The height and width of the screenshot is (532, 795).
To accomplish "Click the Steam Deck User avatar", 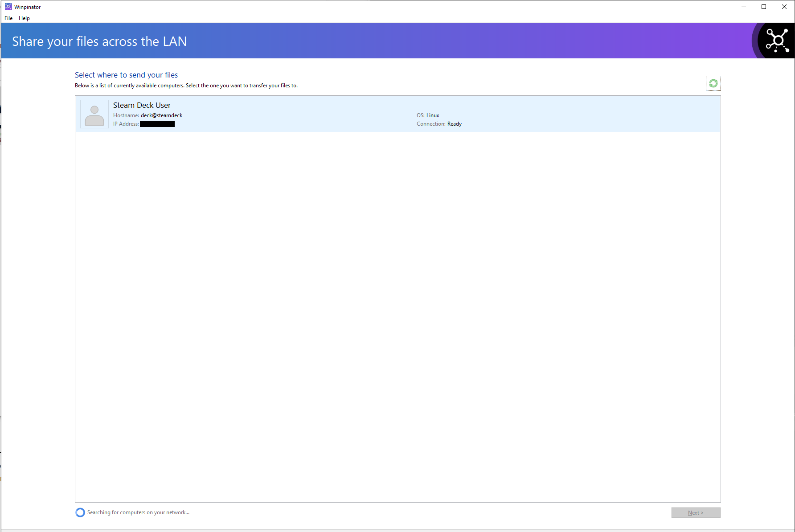I will 94,115.
